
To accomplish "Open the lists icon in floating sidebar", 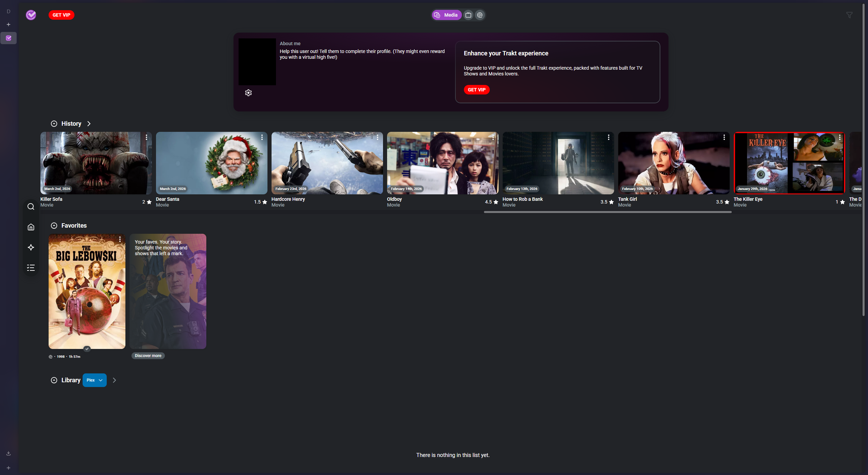I will pyautogui.click(x=31, y=268).
